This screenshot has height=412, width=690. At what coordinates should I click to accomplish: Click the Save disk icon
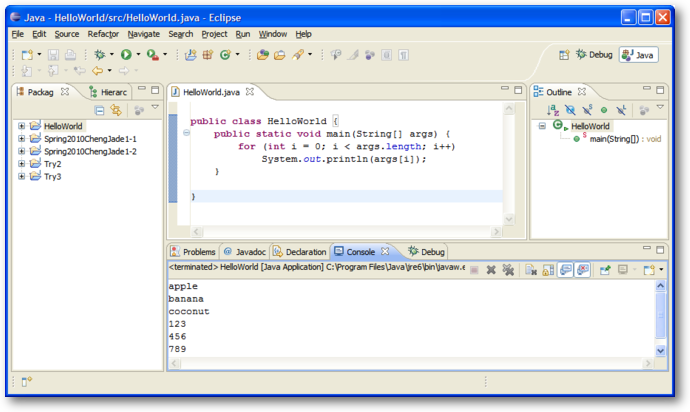[x=53, y=55]
